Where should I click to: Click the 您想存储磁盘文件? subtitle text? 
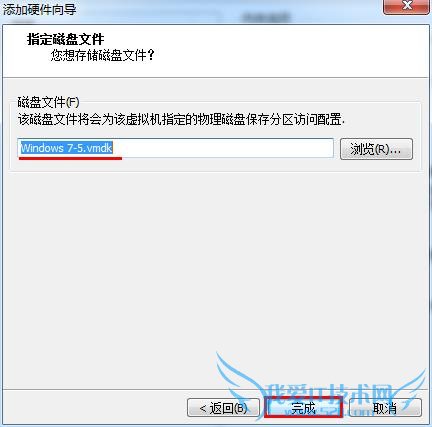tap(103, 55)
